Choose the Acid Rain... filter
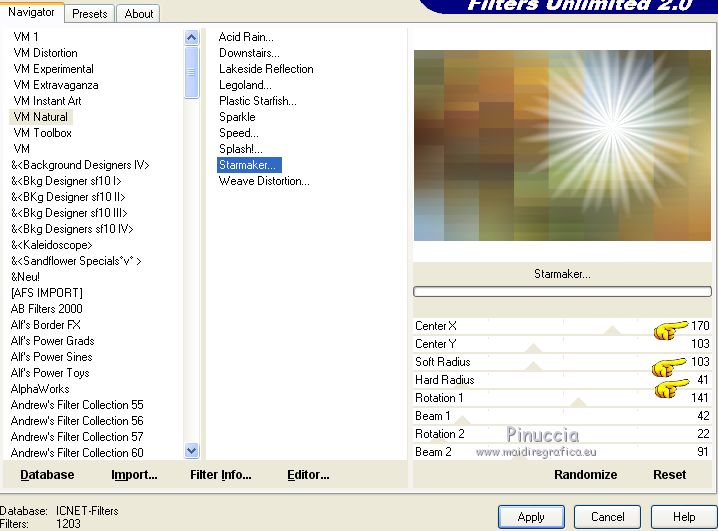718x531 pixels. tap(246, 37)
